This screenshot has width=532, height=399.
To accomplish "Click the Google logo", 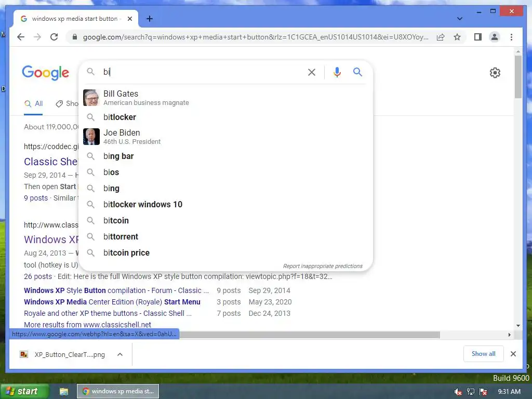I will (46, 73).
